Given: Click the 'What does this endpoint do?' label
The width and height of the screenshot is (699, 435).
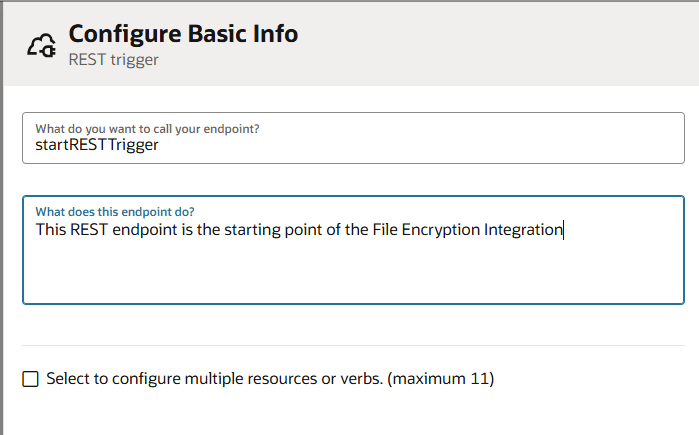Looking at the screenshot, I should pos(115,211).
